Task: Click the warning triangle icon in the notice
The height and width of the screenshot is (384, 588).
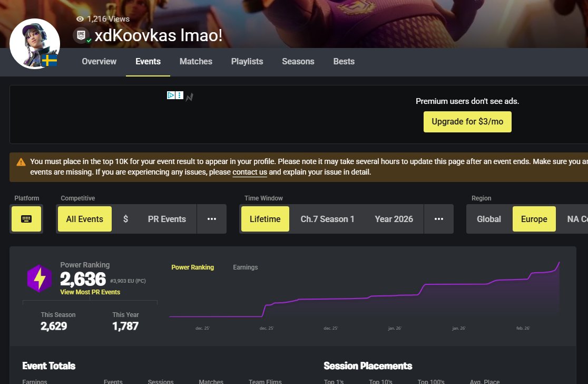Action: [21, 162]
